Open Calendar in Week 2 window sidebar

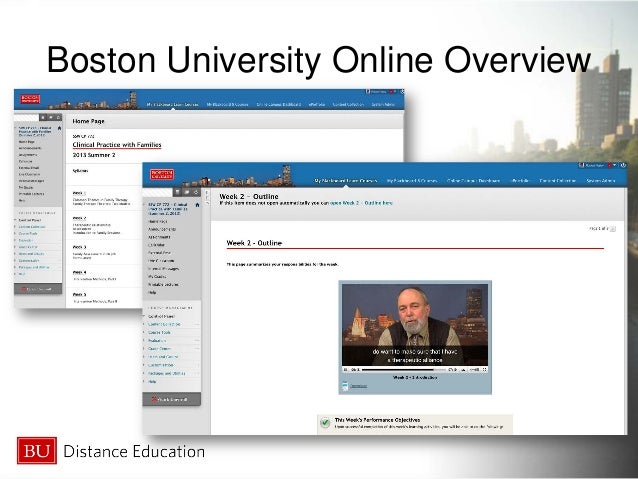(157, 245)
